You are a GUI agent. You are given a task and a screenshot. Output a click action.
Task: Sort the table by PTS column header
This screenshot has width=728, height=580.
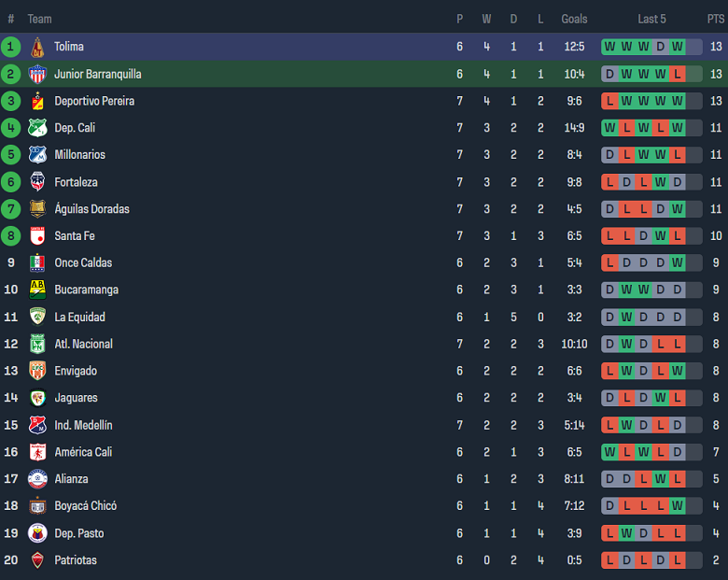coord(715,19)
